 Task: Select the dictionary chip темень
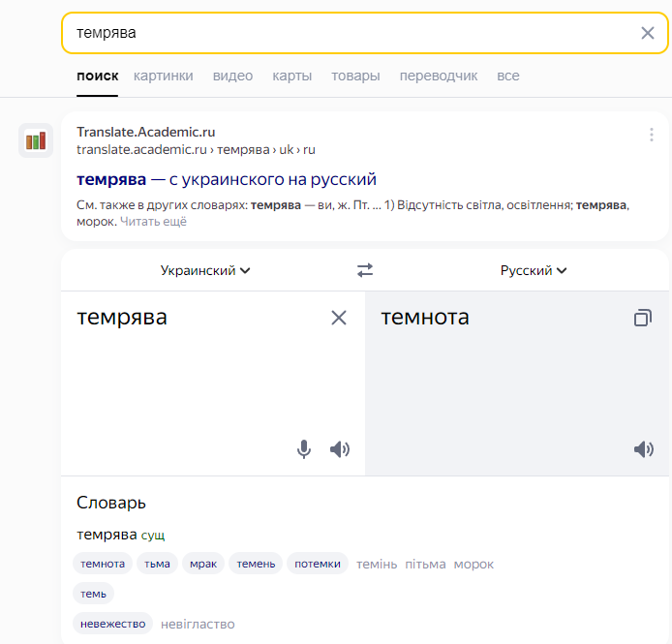coord(256,564)
